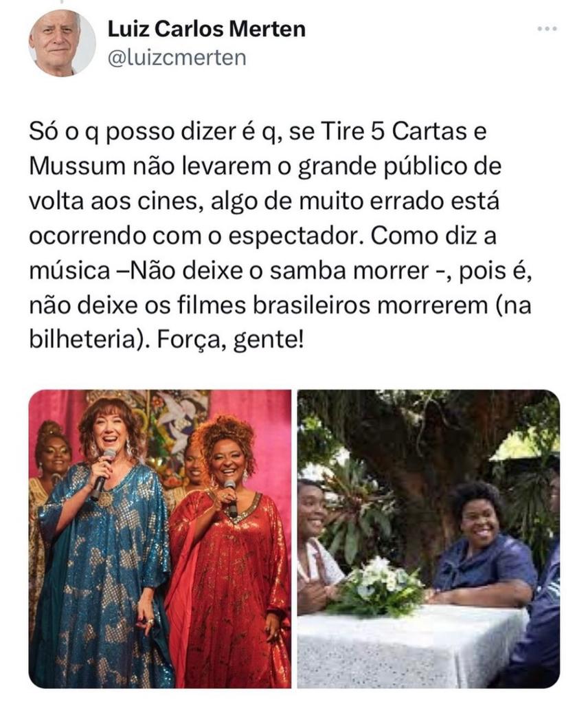Open Luiz Carlos Merten's profile avatar

click(62, 43)
